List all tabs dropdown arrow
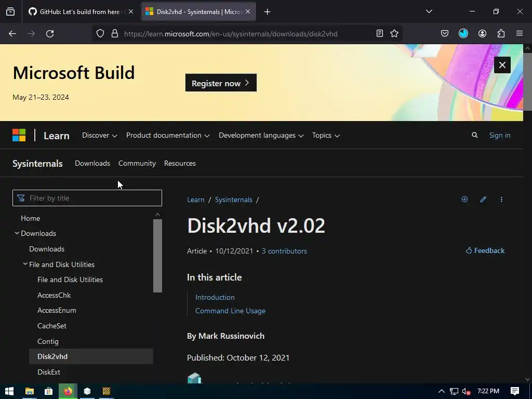Image resolution: width=532 pixels, height=399 pixels. pos(429,11)
